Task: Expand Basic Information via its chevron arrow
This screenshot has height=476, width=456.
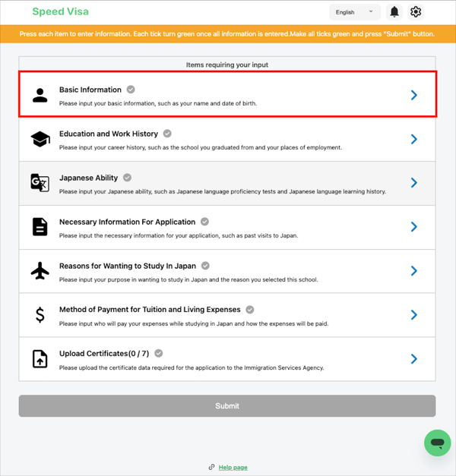Action: point(413,95)
